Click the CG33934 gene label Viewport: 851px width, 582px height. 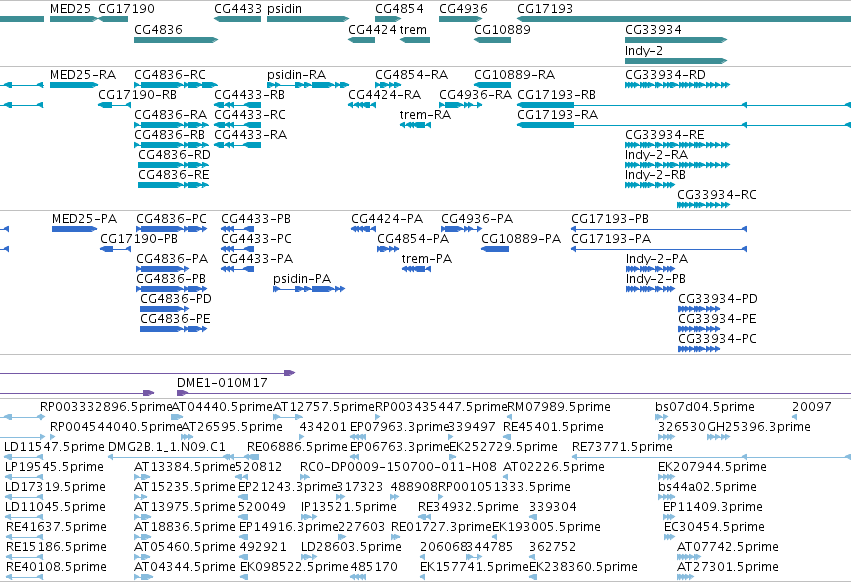[653, 29]
